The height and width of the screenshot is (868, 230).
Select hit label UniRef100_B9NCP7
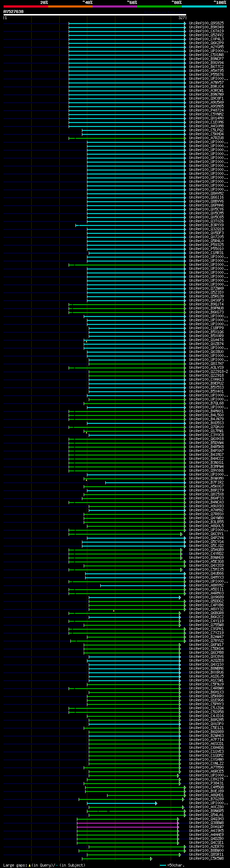(206, 59)
